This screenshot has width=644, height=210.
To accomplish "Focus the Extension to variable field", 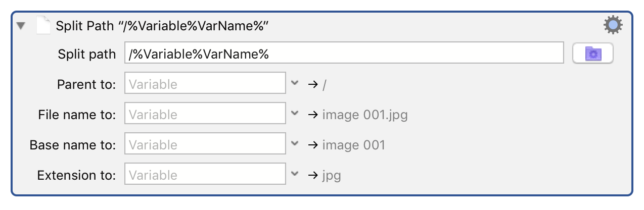I will [x=205, y=174].
